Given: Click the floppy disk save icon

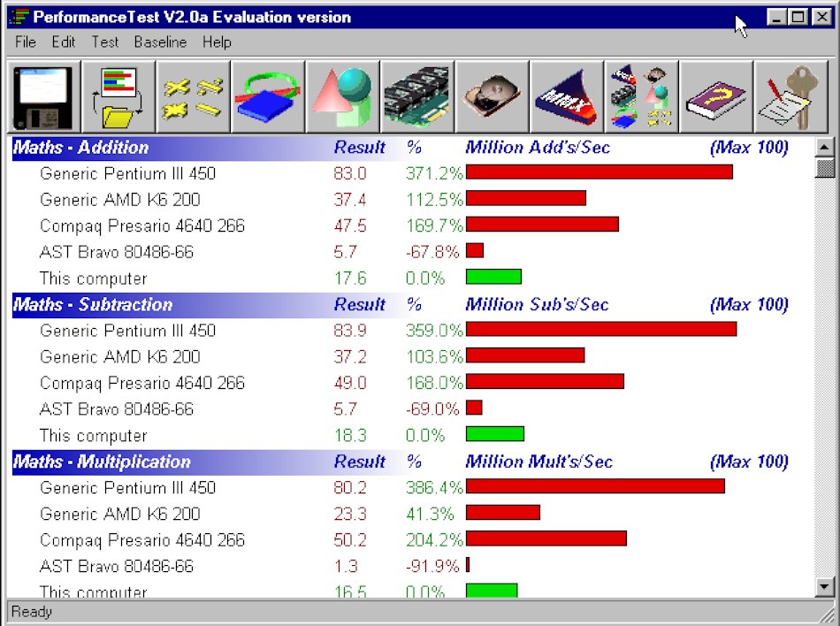Looking at the screenshot, I should 44,97.
